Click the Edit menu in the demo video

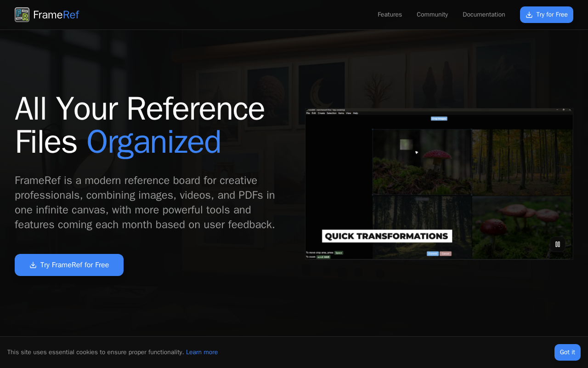[x=314, y=113]
